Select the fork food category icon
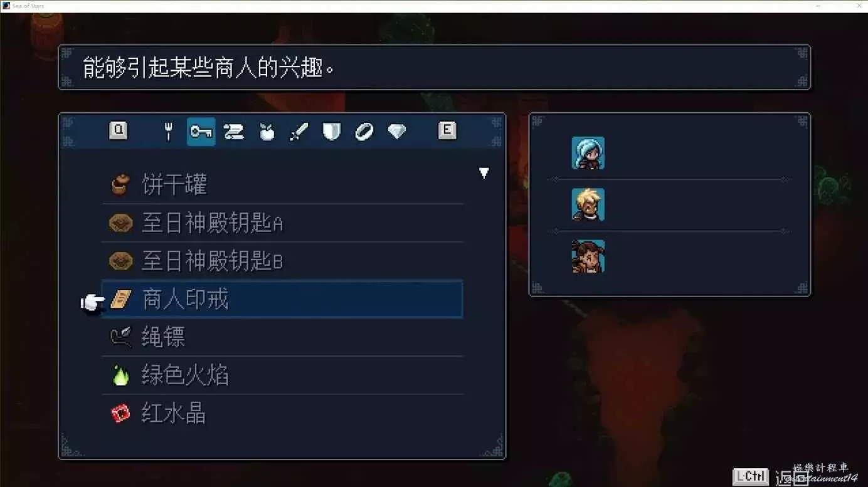868x487 pixels. (168, 132)
